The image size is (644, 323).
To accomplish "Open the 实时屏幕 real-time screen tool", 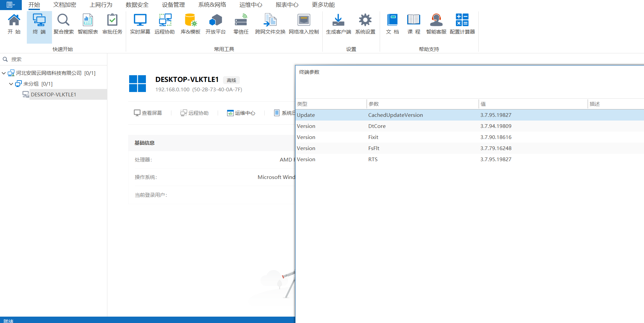I will pyautogui.click(x=140, y=24).
